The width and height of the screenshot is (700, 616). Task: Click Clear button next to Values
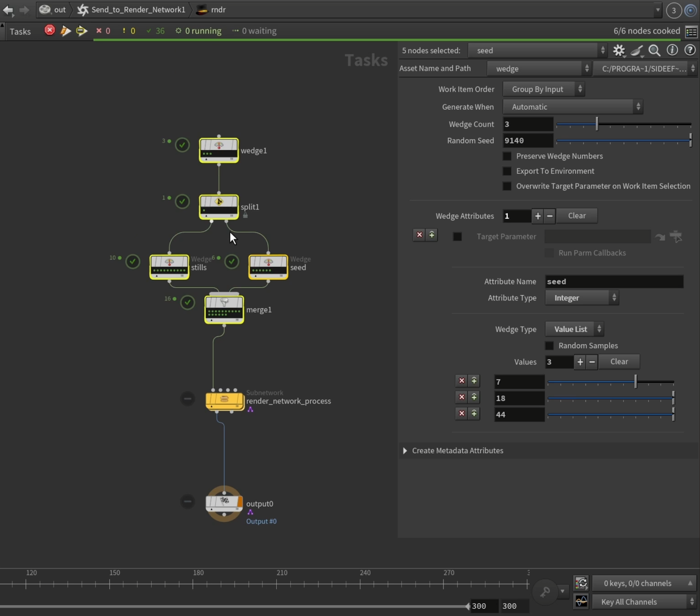[x=619, y=362]
